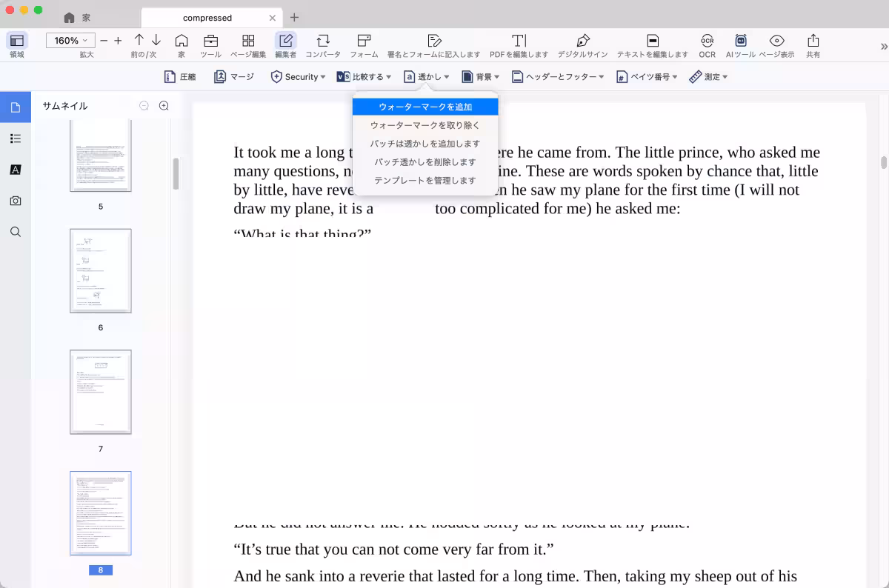Choose テンプレートを管理します from menu
The height and width of the screenshot is (588, 889).
click(425, 181)
